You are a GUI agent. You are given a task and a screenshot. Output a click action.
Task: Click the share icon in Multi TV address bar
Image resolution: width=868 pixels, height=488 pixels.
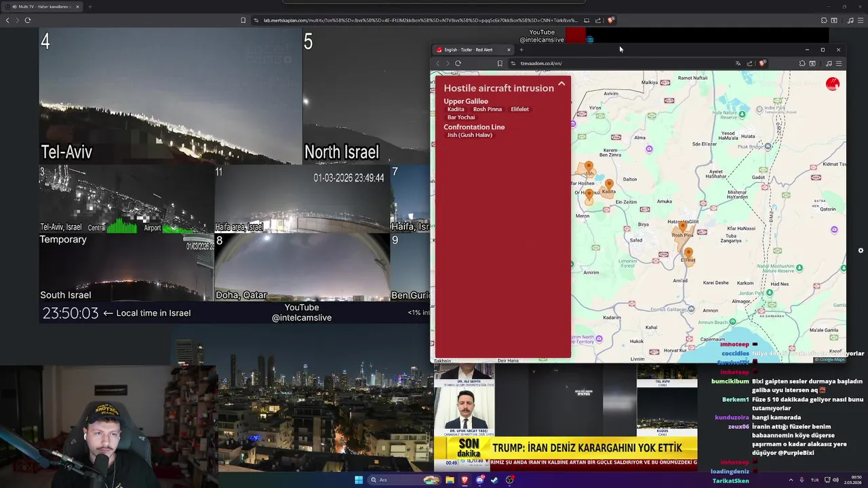pos(598,20)
